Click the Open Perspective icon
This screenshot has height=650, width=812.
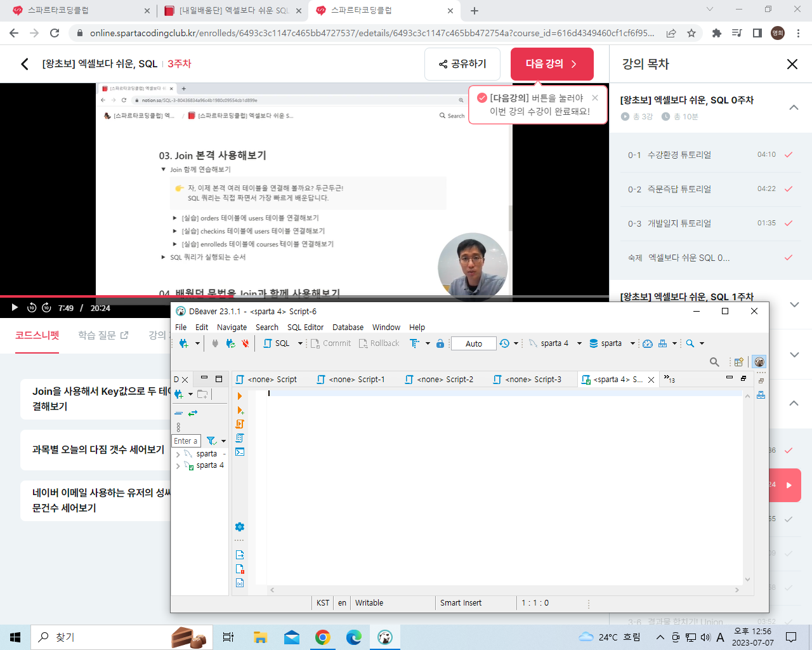(738, 362)
